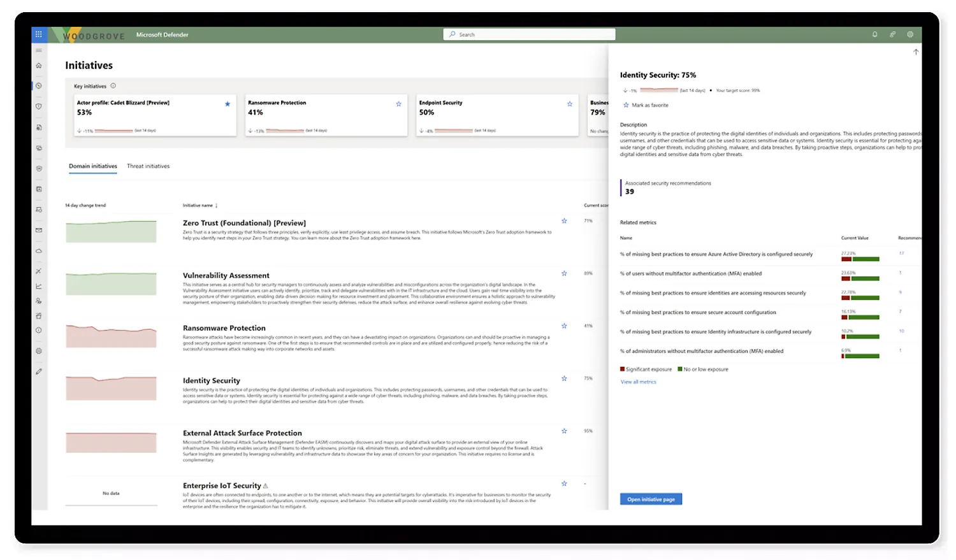The image size is (956, 560).
Task: Switch to the Threat initiatives tab
Action: [x=148, y=166]
